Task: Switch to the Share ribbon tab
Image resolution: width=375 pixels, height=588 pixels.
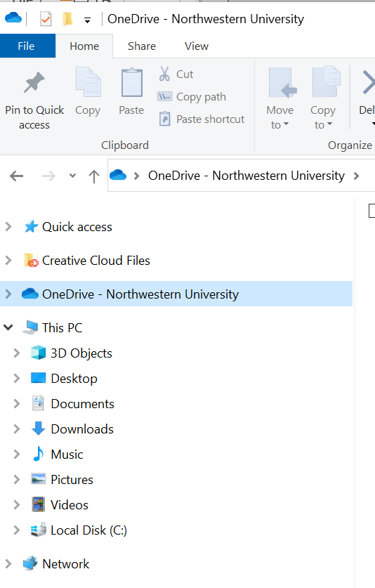Action: (142, 46)
